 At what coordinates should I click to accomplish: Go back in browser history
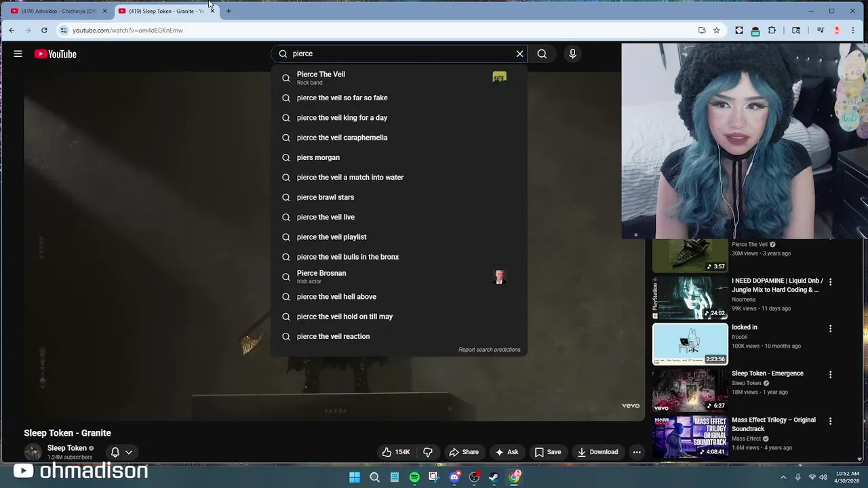pyautogui.click(x=12, y=30)
